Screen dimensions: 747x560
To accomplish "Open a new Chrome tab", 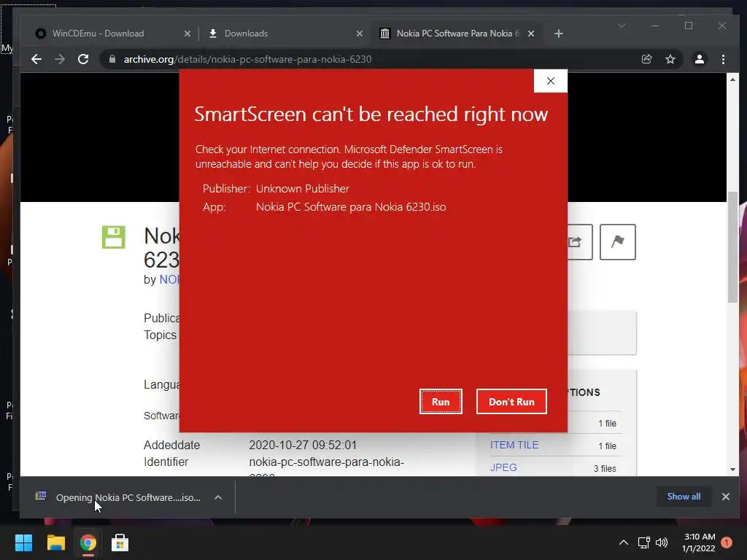I will tap(559, 34).
